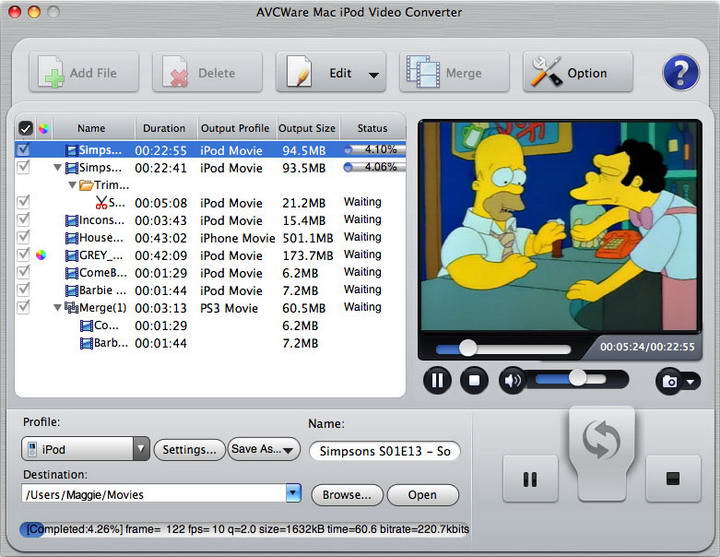The width and height of the screenshot is (720, 557).
Task: Collapse the Simps... 00:22:41 tree arrow
Action: click(57, 168)
